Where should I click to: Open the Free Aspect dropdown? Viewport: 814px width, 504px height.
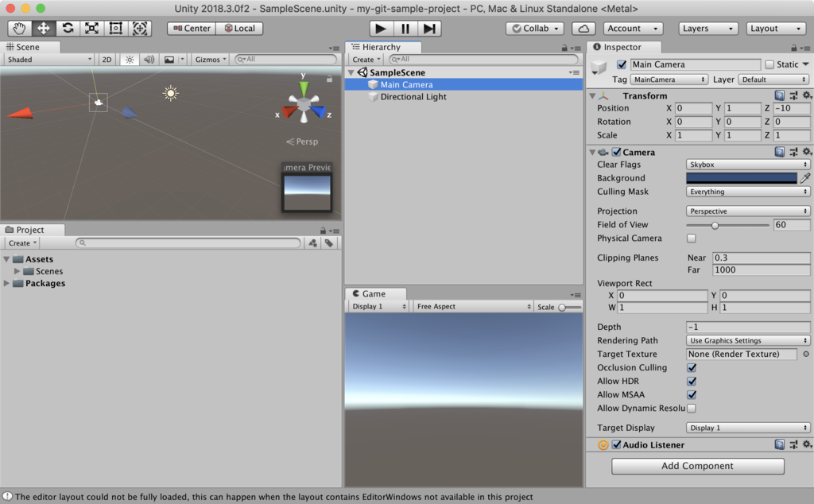[x=473, y=307]
